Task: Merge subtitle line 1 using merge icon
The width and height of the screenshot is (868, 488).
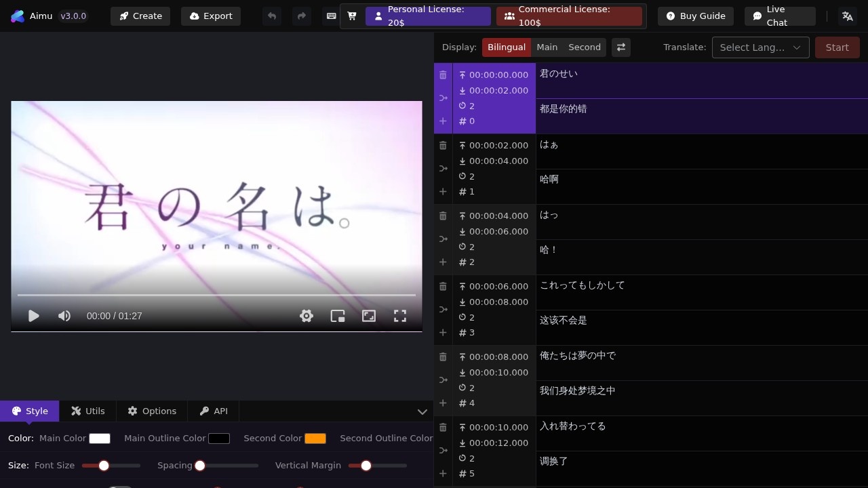Action: click(443, 167)
